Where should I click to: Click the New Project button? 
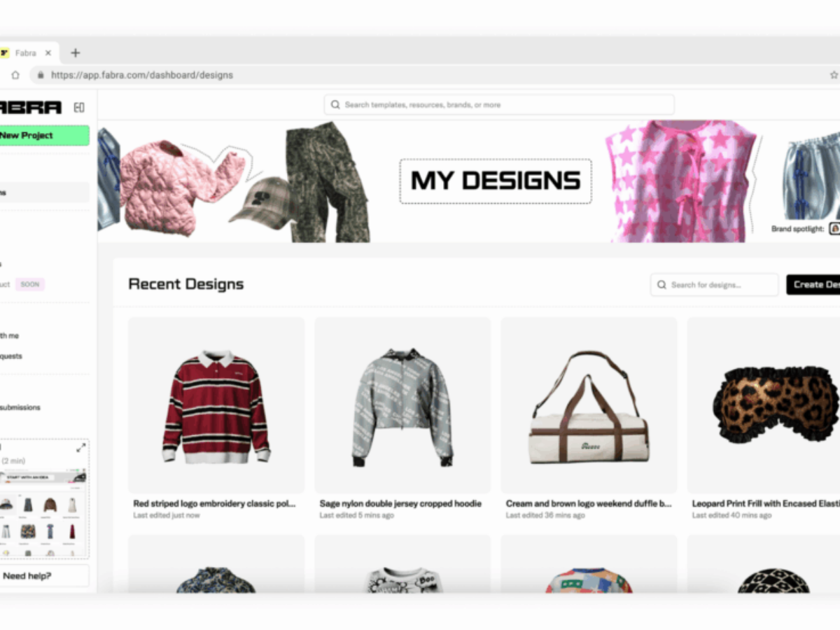click(x=43, y=135)
